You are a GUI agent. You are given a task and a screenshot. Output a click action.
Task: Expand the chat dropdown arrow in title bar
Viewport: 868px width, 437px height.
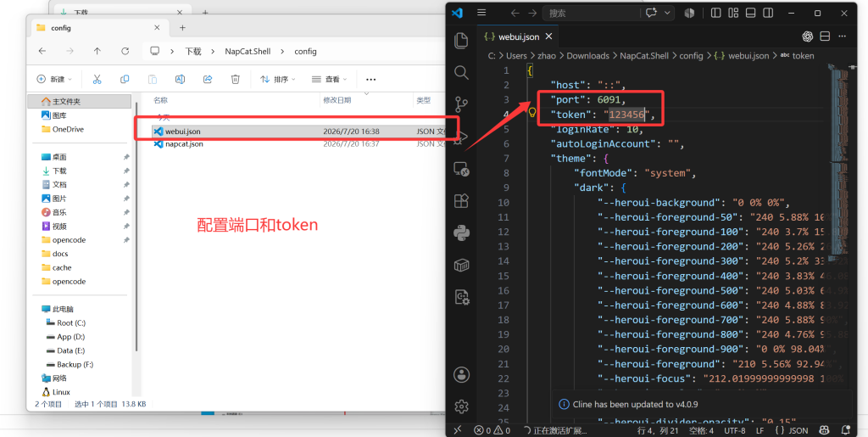coord(667,13)
